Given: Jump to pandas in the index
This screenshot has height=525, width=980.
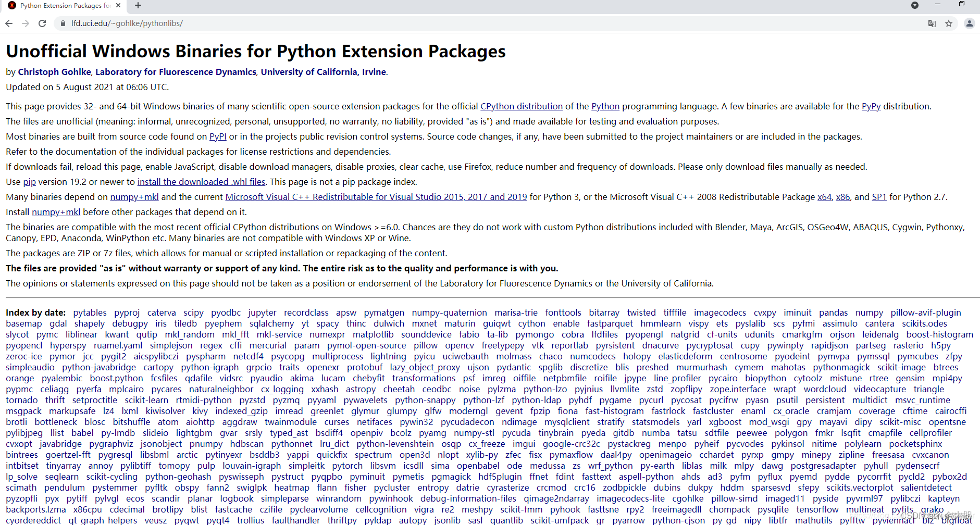Looking at the screenshot, I should click(x=833, y=312).
